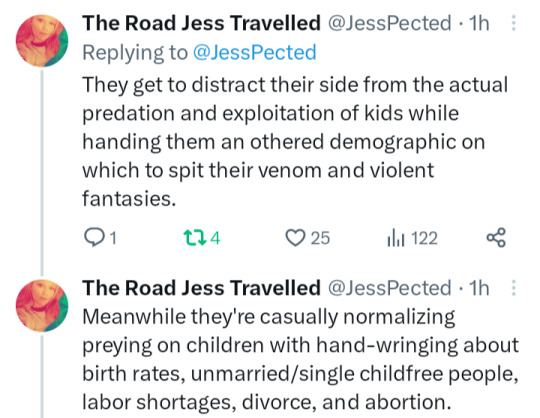Open the first tweet's profile avatar
The image size is (540, 418).
[x=42, y=41]
